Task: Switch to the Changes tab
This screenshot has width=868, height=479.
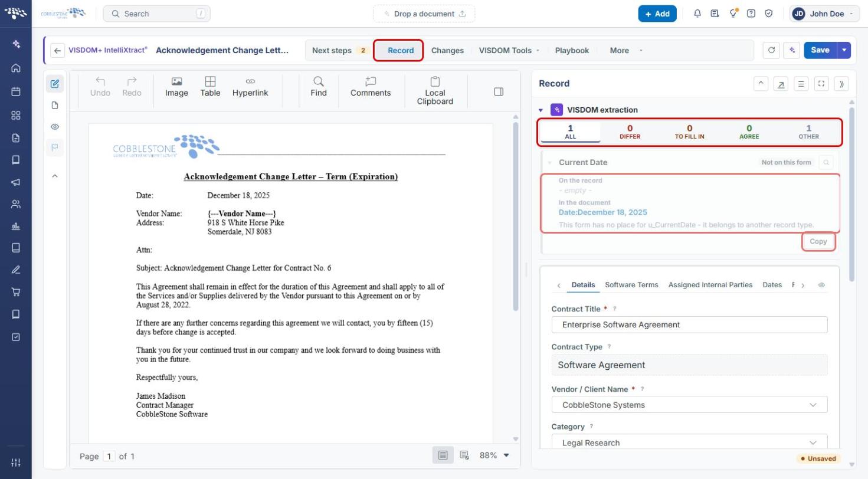Action: [x=447, y=51]
